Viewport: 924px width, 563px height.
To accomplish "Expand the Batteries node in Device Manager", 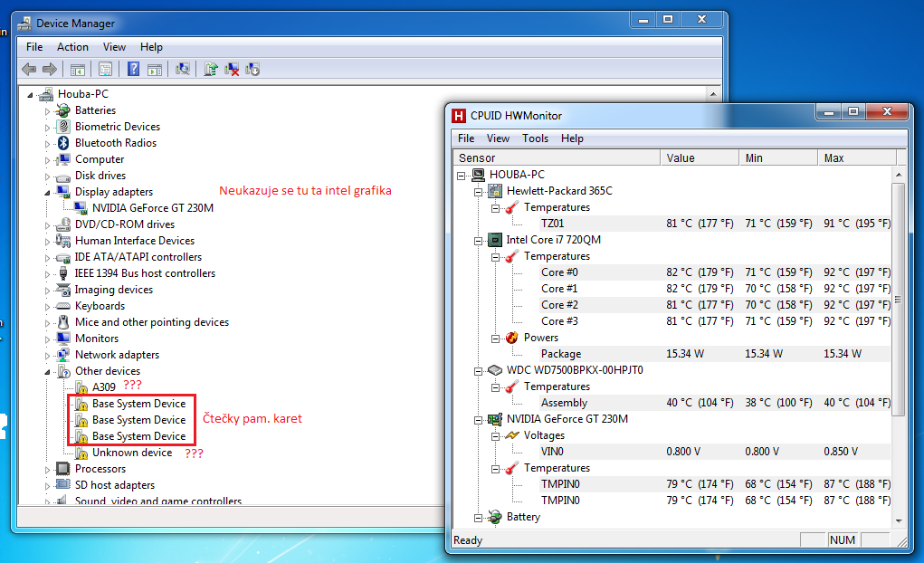I will pos(48,110).
